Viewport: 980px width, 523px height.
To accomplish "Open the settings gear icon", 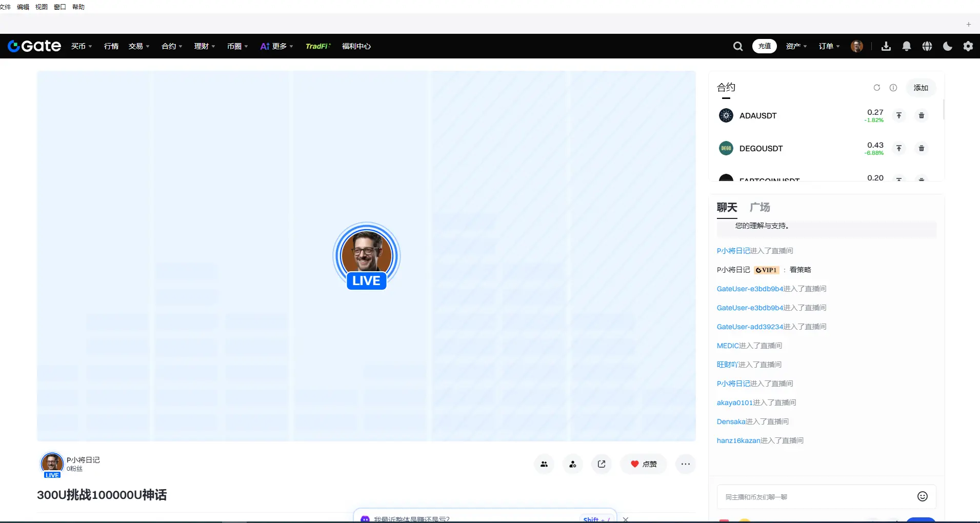I will click(968, 46).
